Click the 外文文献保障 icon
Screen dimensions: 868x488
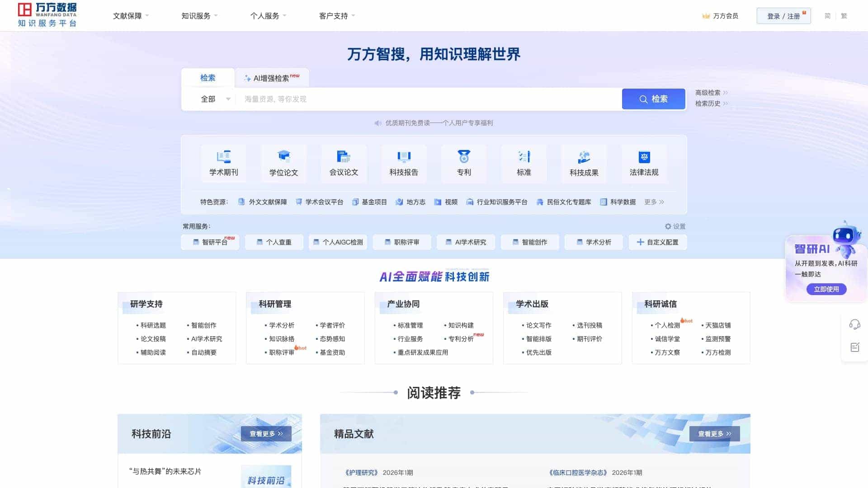point(241,202)
